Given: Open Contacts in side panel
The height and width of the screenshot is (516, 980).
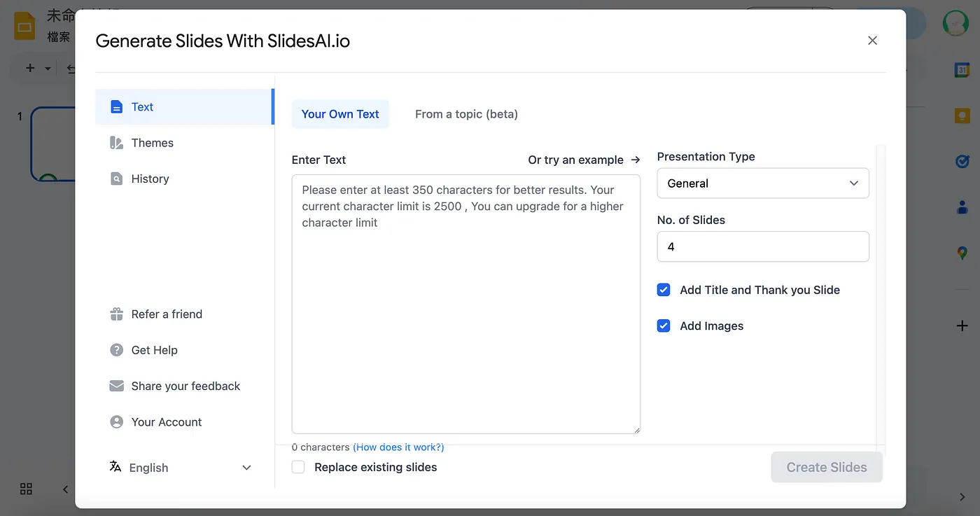Looking at the screenshot, I should click(962, 207).
